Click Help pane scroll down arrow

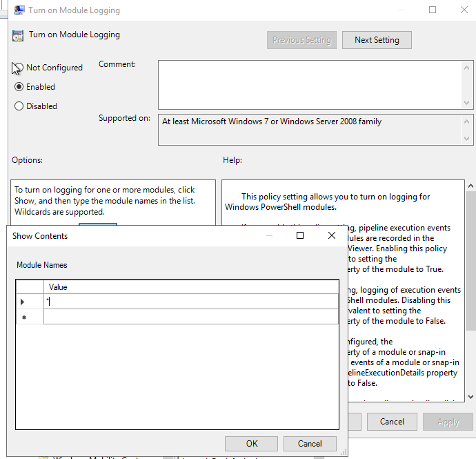[470, 396]
